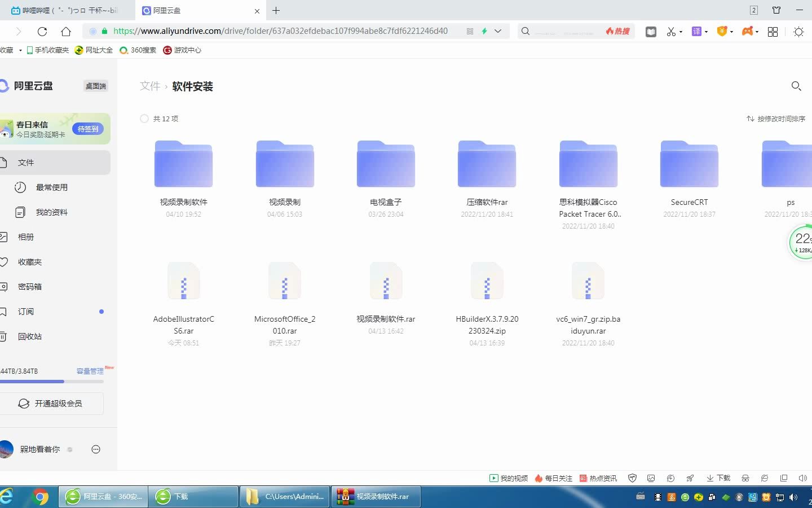Open the extensions grid icon
This screenshot has width=812, height=508.
[773, 32]
